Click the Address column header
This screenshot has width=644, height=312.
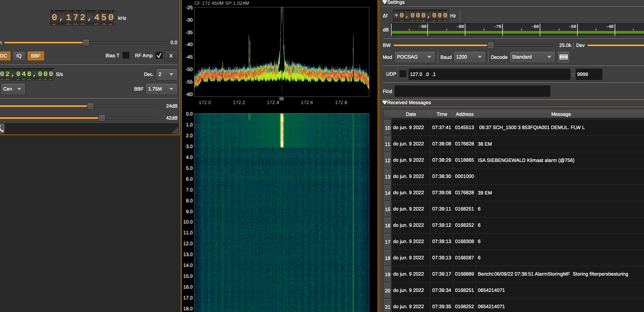(x=464, y=114)
